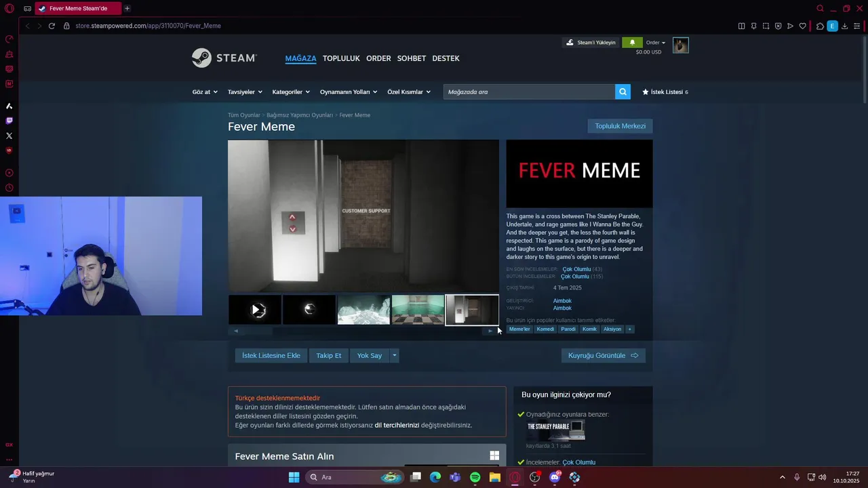This screenshot has height=488, width=868.
Task: Open Steam notifications bell
Action: pyautogui.click(x=632, y=42)
